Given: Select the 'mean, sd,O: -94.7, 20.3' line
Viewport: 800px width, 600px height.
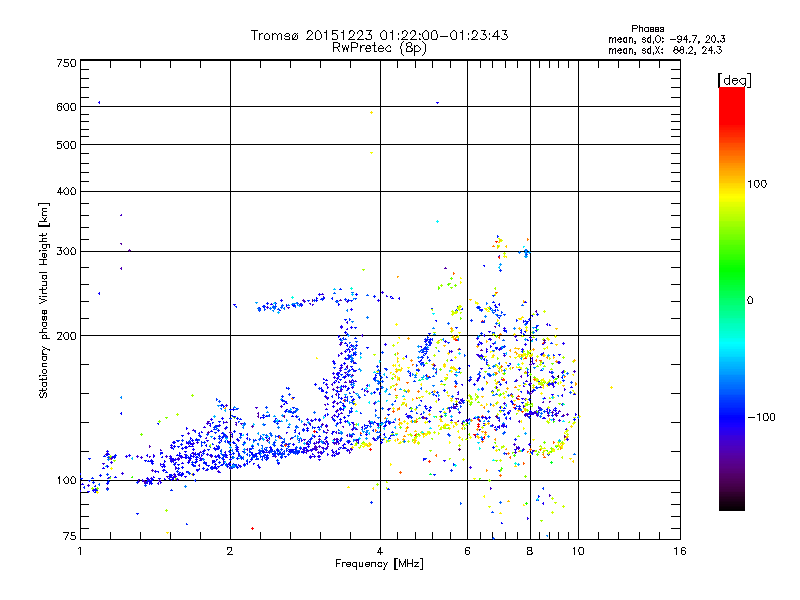Looking at the screenshot, I should 667,39.
